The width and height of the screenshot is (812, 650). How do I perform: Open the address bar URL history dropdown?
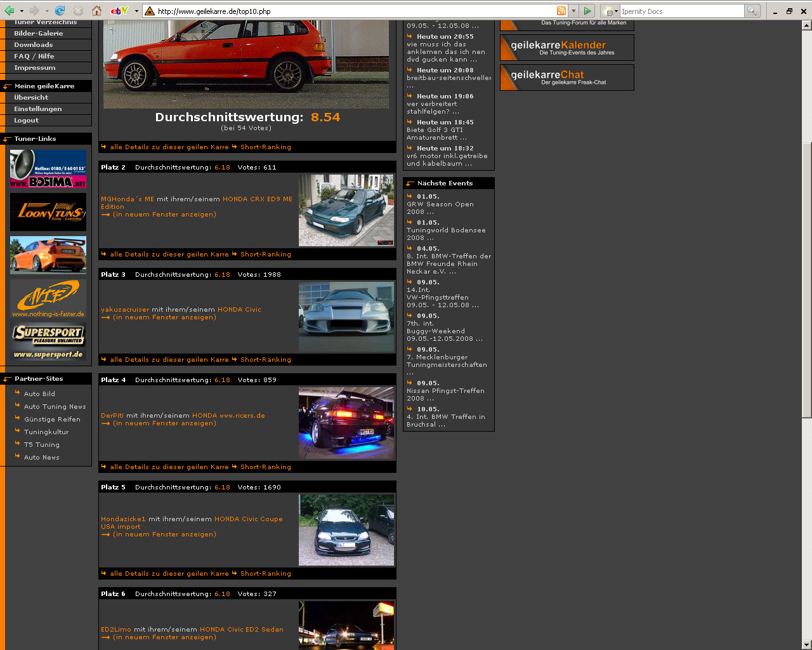(573, 11)
